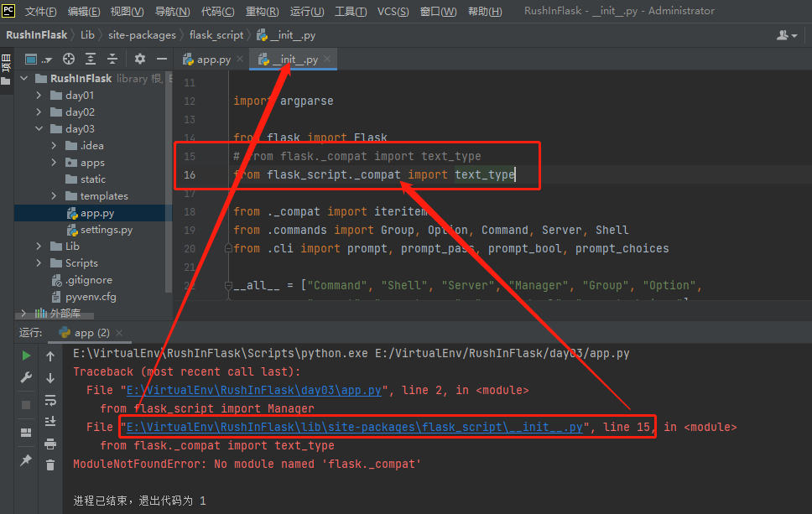Open the 帮助(H) menu

[485, 11]
